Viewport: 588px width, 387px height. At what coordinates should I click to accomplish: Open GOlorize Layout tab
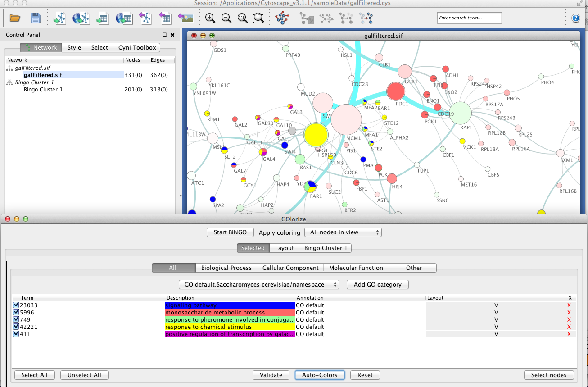coord(285,248)
